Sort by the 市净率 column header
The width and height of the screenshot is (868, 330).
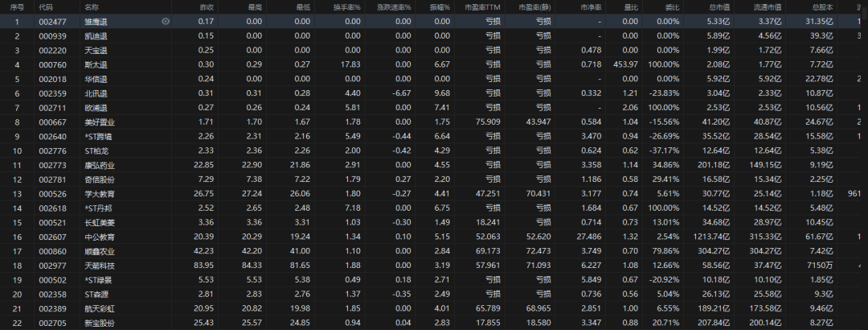(x=591, y=7)
